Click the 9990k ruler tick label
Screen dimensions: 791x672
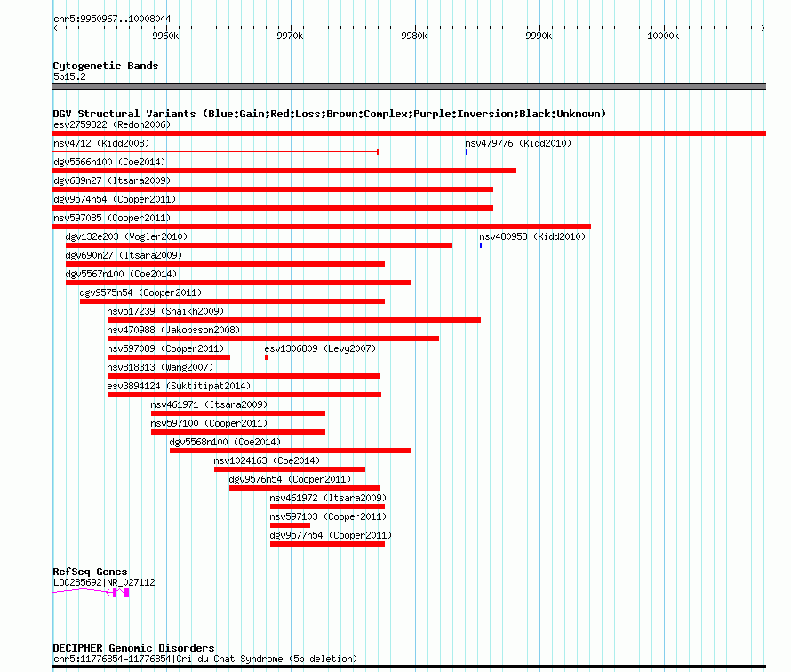point(539,36)
